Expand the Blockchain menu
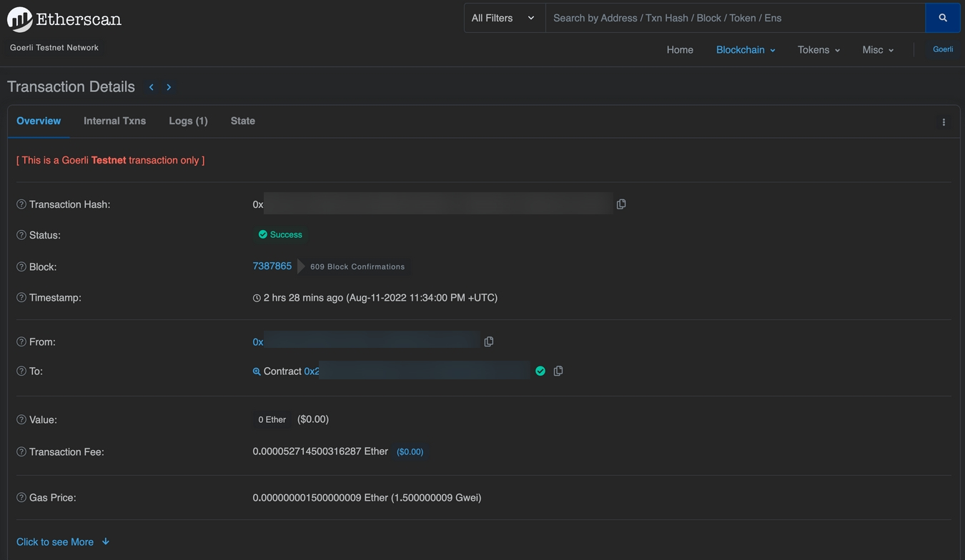 (746, 50)
